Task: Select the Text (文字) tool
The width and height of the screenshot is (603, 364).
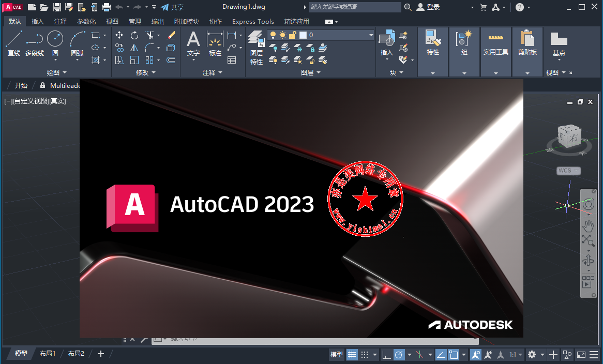Action: (x=193, y=44)
